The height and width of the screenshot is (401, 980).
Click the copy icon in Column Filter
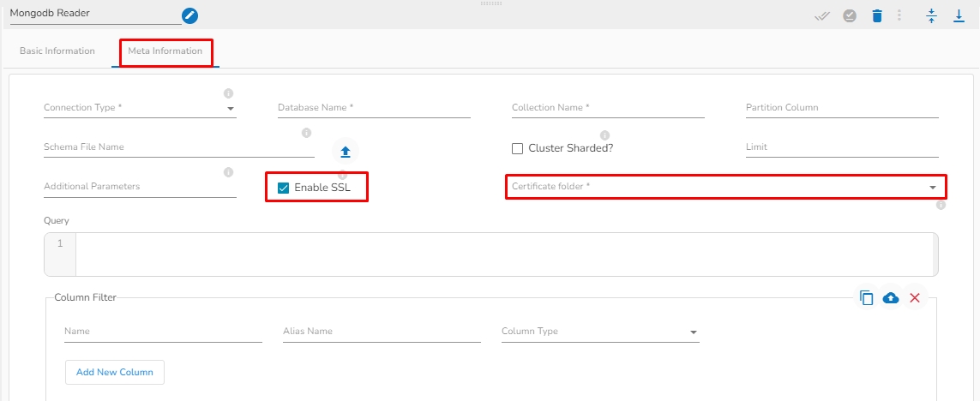click(x=867, y=298)
